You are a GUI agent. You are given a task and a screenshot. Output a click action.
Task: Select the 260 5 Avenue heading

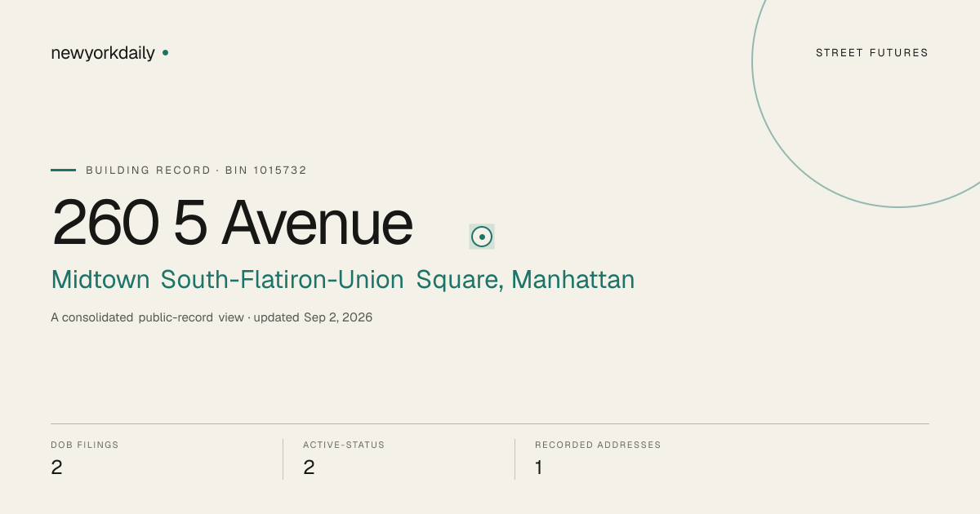coord(232,222)
